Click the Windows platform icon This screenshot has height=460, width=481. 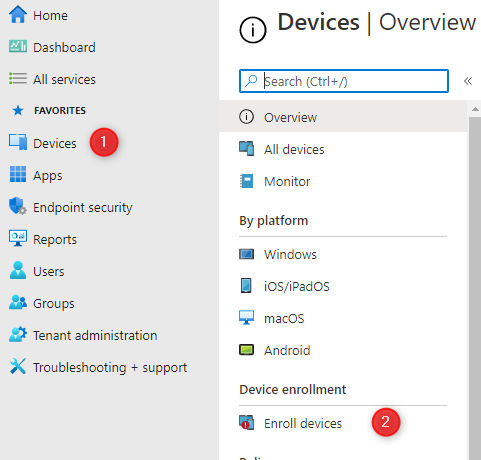[247, 254]
